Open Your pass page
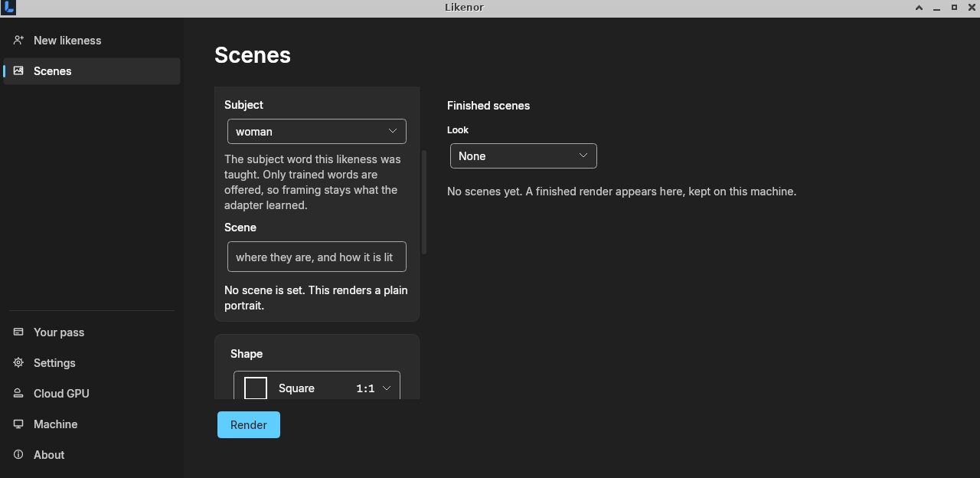 tap(92, 332)
